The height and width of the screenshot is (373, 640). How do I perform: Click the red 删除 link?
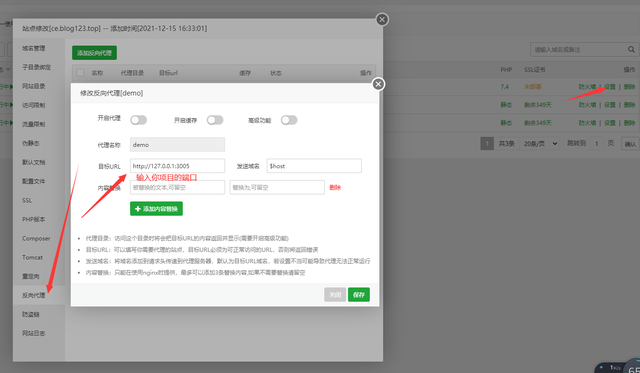[335, 187]
